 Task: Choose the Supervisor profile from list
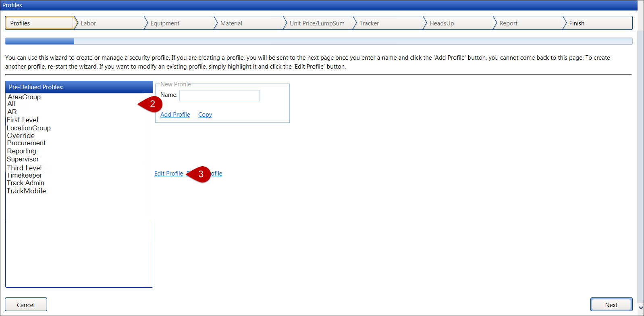[x=23, y=159]
